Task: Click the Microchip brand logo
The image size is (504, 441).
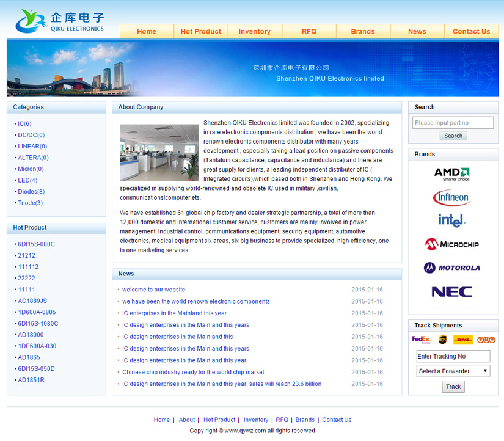Action: [x=451, y=244]
